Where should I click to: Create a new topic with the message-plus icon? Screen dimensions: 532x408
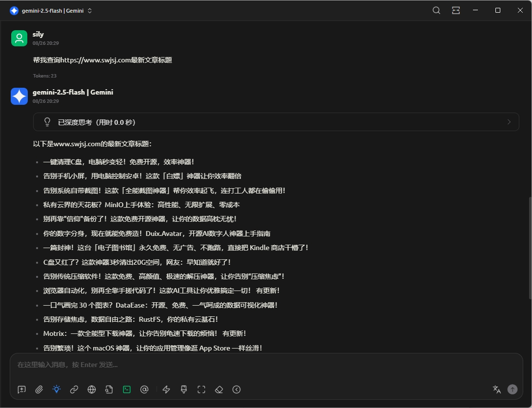(22, 389)
